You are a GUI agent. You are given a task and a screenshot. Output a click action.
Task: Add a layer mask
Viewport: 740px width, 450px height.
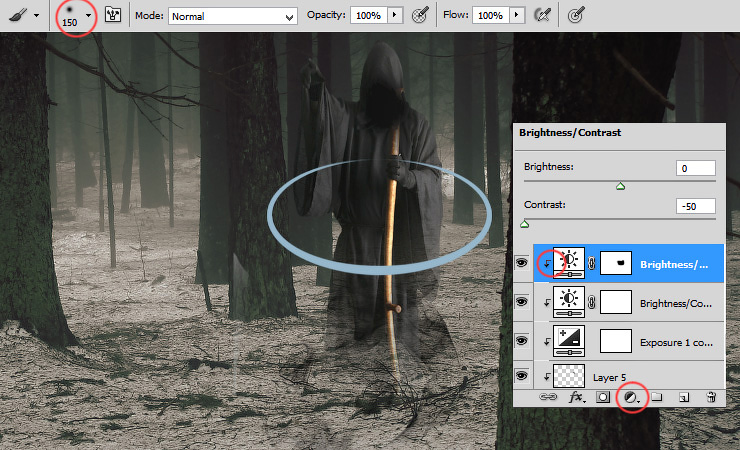[x=603, y=397]
